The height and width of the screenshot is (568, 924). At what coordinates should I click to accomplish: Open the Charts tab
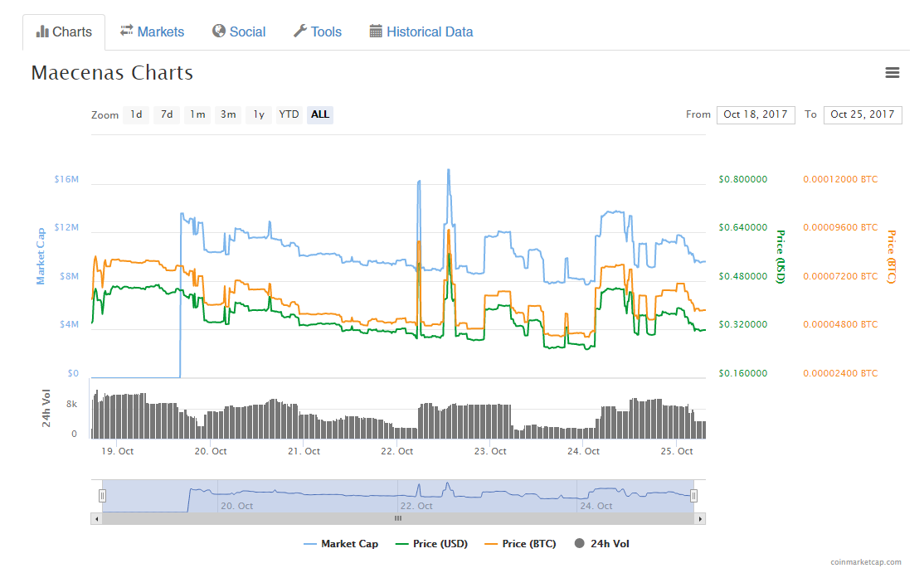click(x=64, y=32)
